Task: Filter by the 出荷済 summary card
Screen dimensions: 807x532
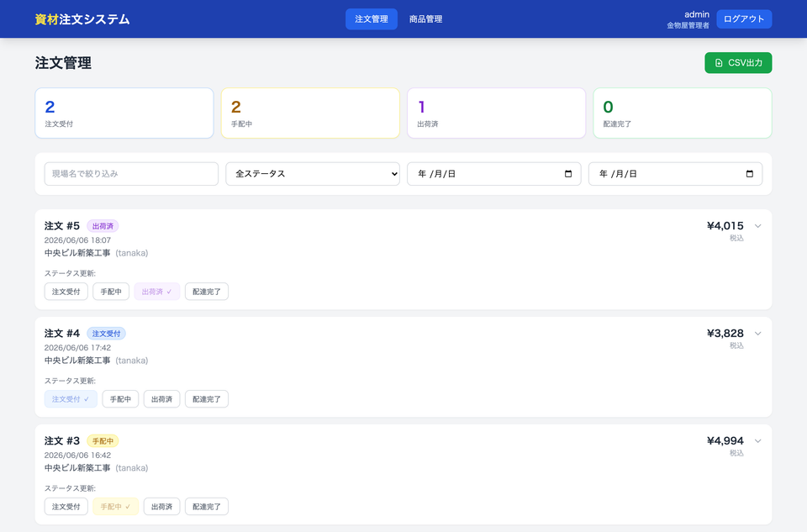Action: coord(496,113)
